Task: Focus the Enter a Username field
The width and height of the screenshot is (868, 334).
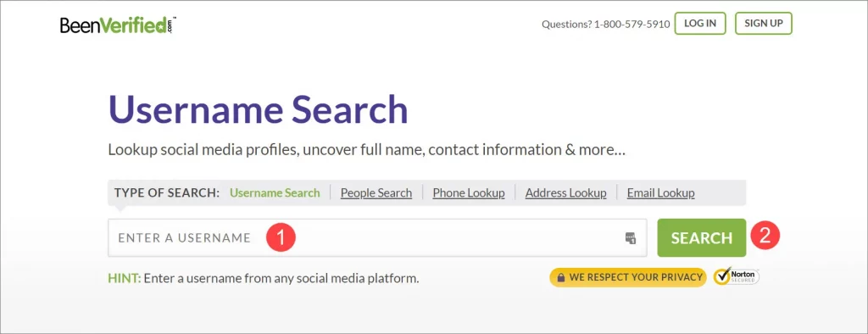Action: point(377,237)
